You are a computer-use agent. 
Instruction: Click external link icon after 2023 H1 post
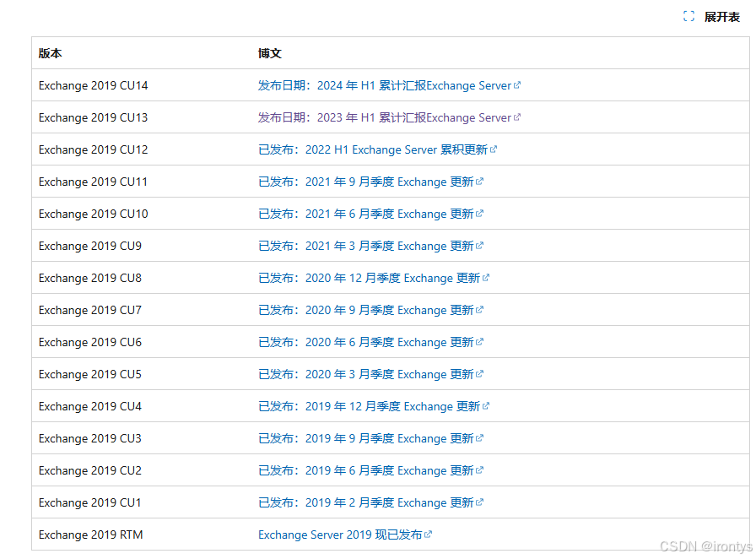tap(517, 117)
